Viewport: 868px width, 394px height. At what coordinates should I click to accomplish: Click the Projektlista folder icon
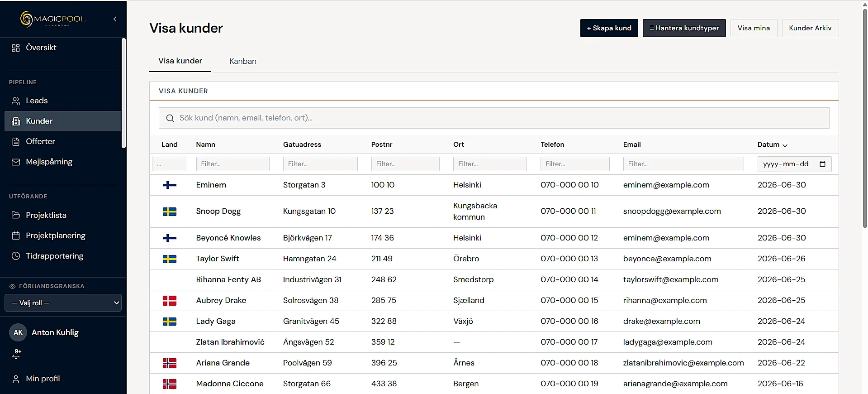coord(16,215)
